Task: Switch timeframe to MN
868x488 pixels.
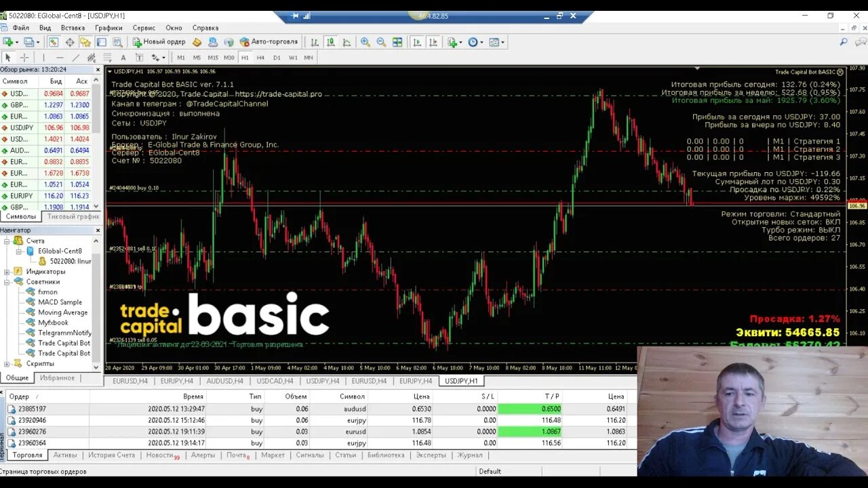Action: [x=309, y=58]
